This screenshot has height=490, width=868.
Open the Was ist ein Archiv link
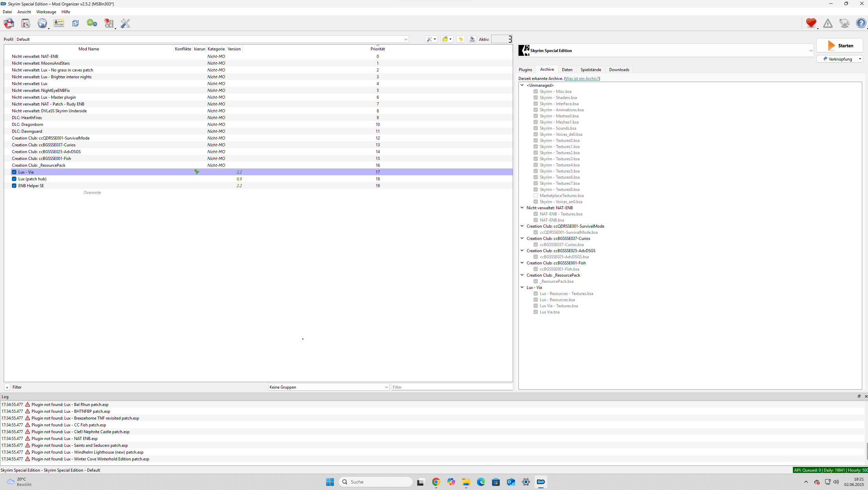pyautogui.click(x=582, y=79)
